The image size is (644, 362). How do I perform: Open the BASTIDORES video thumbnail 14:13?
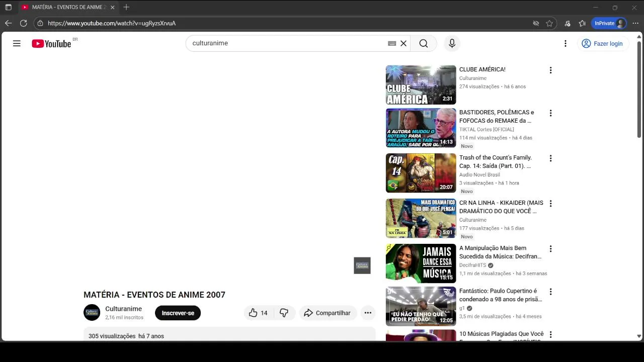[421, 128]
